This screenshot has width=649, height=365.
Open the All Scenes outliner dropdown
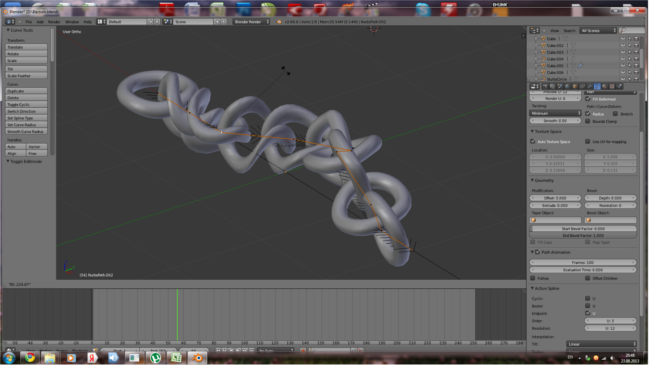pyautogui.click(x=598, y=30)
